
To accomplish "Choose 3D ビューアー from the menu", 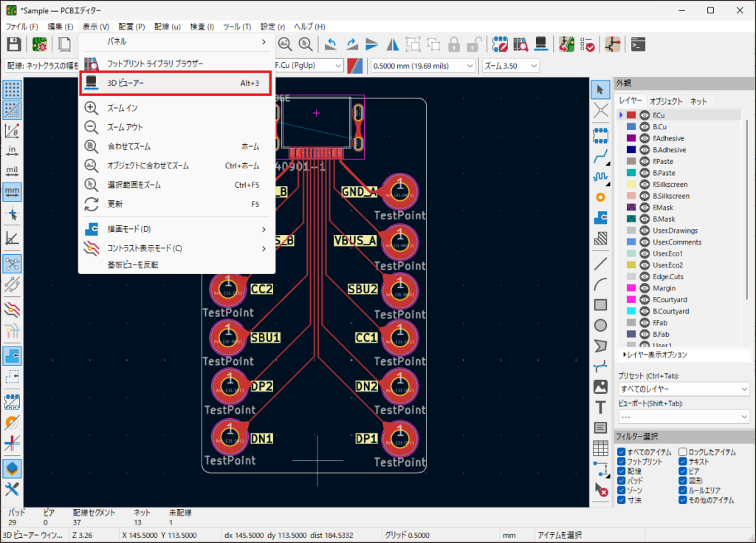I will (x=126, y=83).
